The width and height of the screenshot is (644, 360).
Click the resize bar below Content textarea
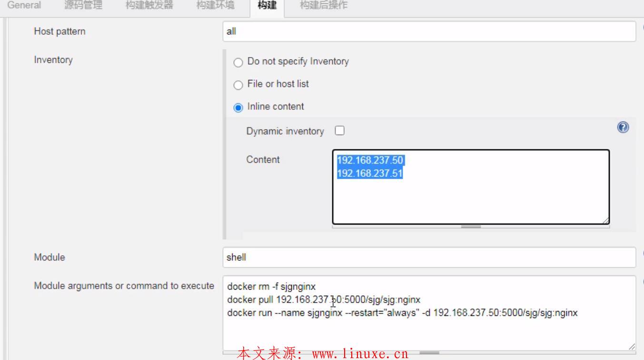pos(471,227)
